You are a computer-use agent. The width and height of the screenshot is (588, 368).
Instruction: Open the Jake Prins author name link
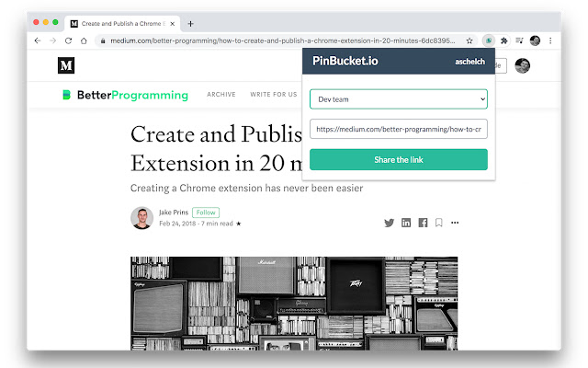[x=174, y=213]
